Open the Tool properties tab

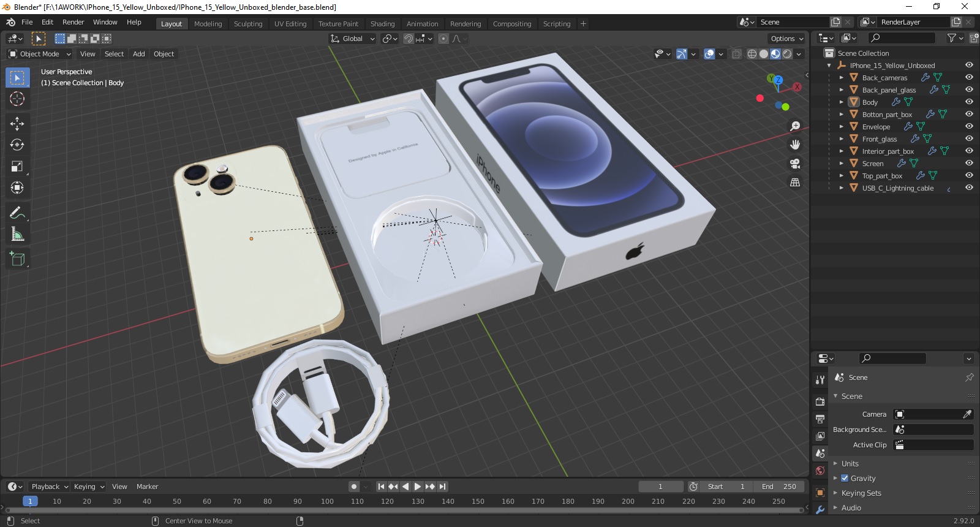[x=820, y=380]
